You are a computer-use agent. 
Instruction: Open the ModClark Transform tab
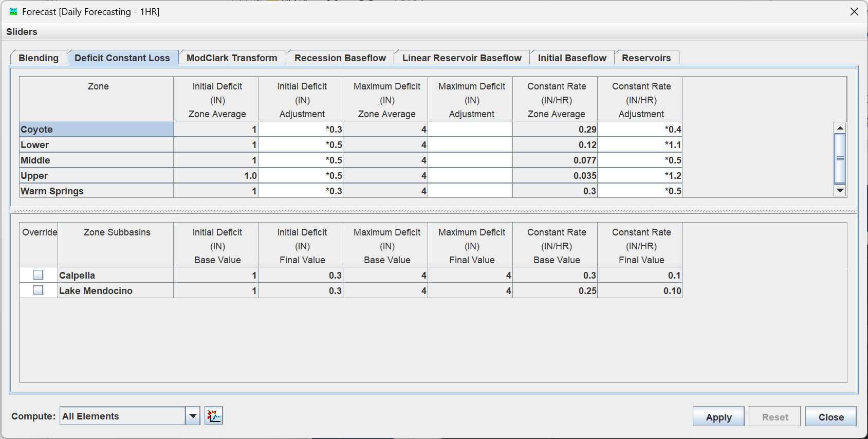point(232,58)
